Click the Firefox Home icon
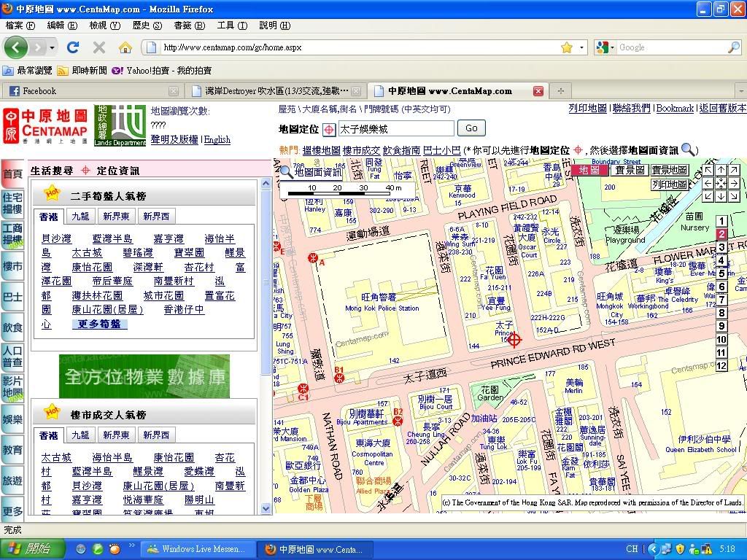 coord(125,47)
